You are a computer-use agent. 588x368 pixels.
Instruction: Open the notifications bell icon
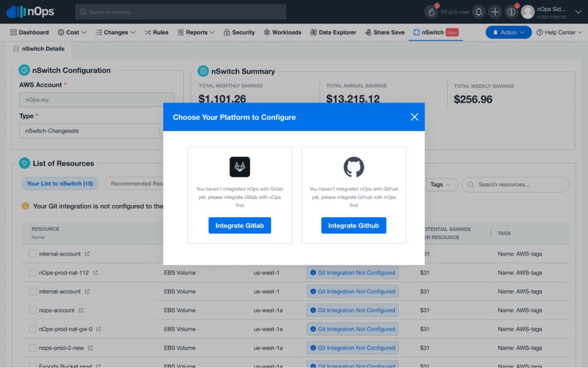click(x=478, y=12)
